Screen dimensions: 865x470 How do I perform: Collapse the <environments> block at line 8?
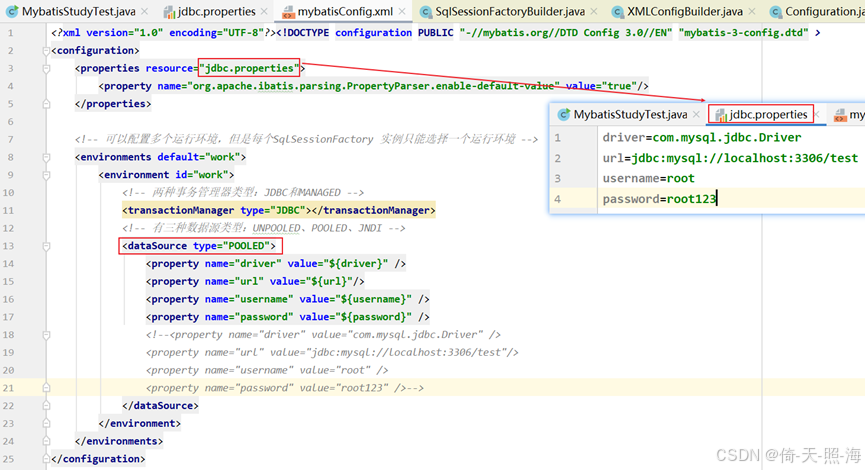[46, 157]
